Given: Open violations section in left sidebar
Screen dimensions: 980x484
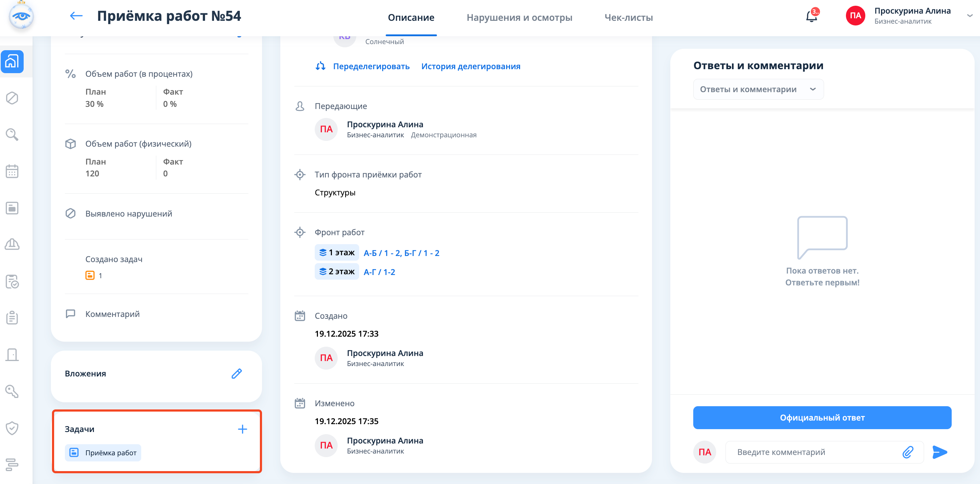Looking at the screenshot, I should pyautogui.click(x=12, y=98).
